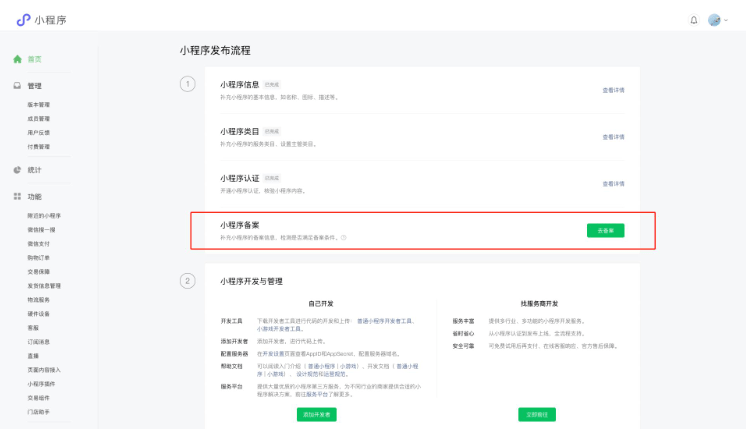Select 成员管理 from the sidebar

tap(39, 118)
